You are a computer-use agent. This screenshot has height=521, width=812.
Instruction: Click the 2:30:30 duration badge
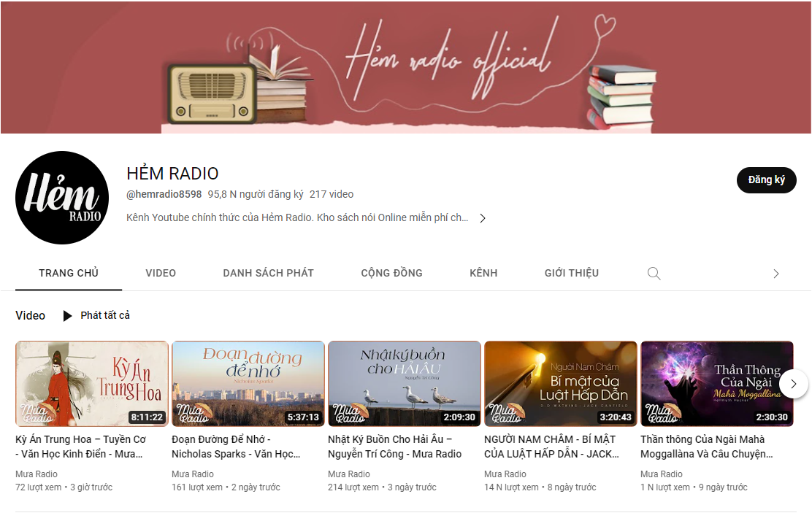point(772,417)
